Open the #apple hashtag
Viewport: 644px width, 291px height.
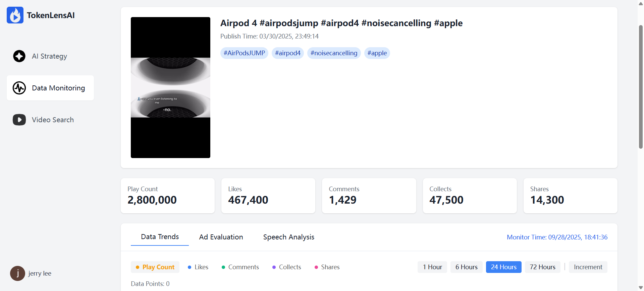pos(377,53)
